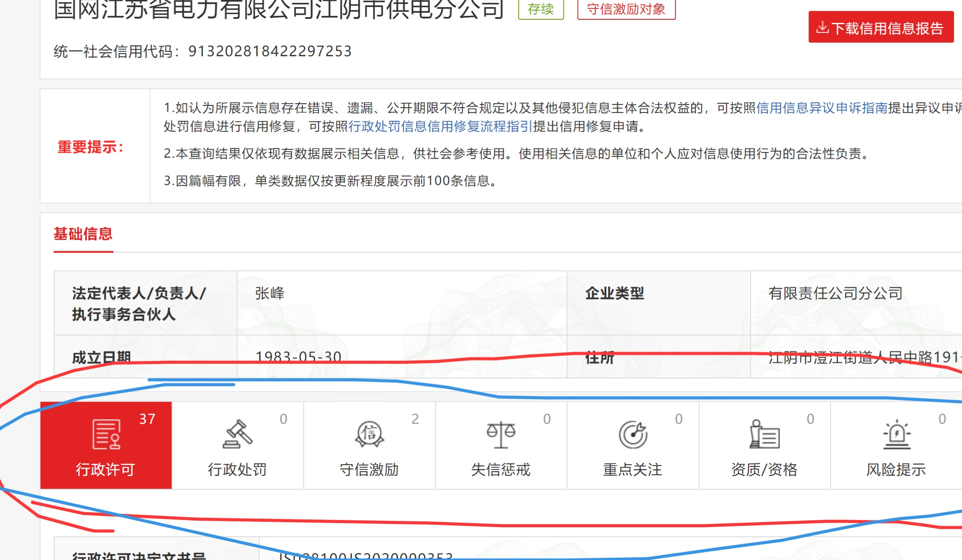Click the 37 count on 行政许可
This screenshot has height=560, width=962.
point(147,419)
